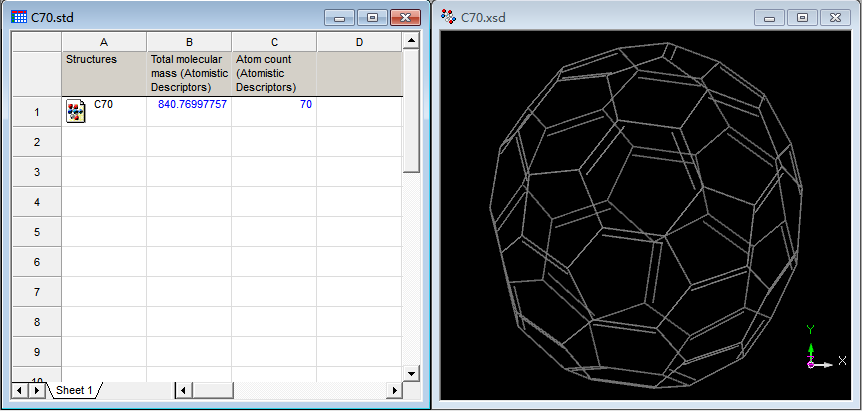
Task: Select row 5 header
Action: [37, 232]
